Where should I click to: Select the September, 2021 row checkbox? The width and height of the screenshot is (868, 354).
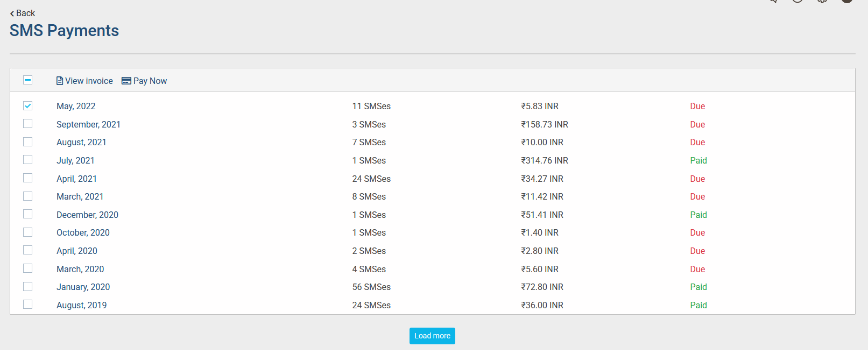[x=28, y=124]
